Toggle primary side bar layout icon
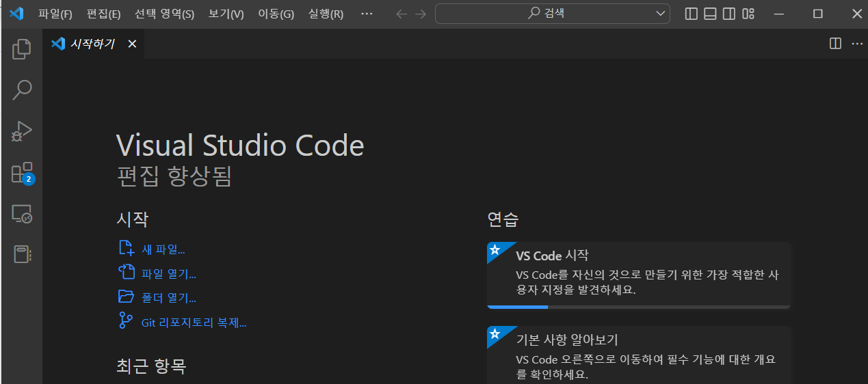 pyautogui.click(x=692, y=14)
